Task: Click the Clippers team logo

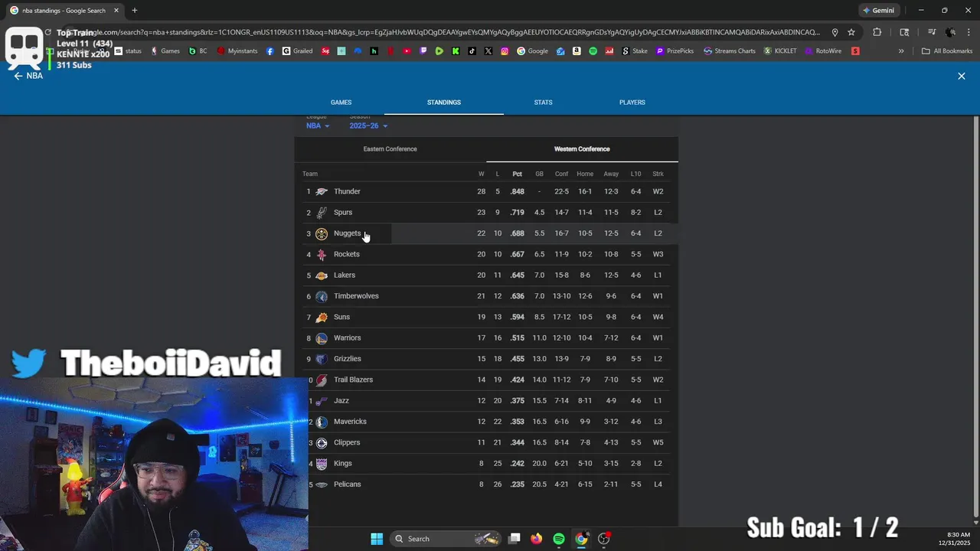Action: click(322, 442)
